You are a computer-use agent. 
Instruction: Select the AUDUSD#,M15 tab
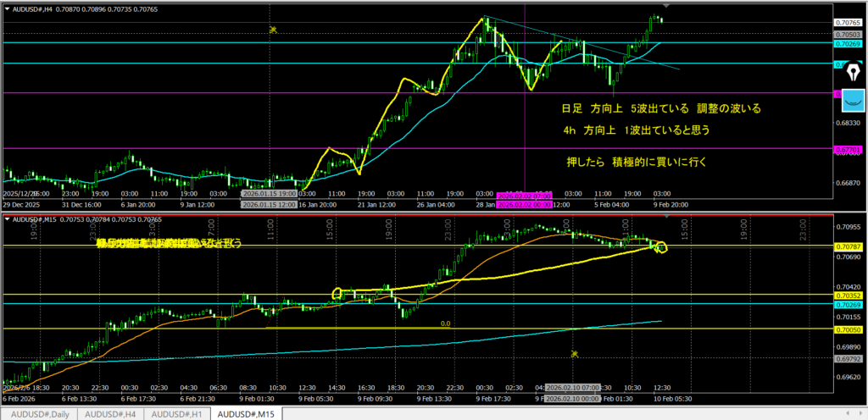coord(247,413)
